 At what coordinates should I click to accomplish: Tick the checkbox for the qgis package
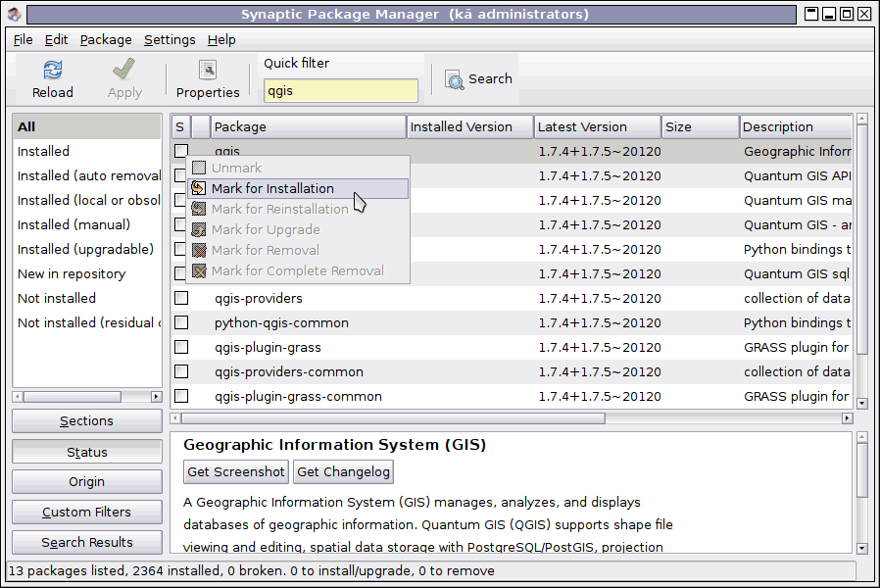tap(181, 151)
